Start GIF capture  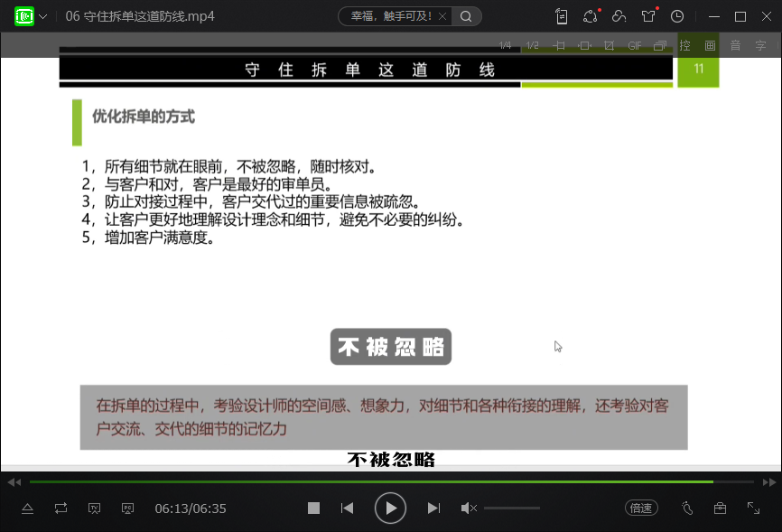[635, 45]
